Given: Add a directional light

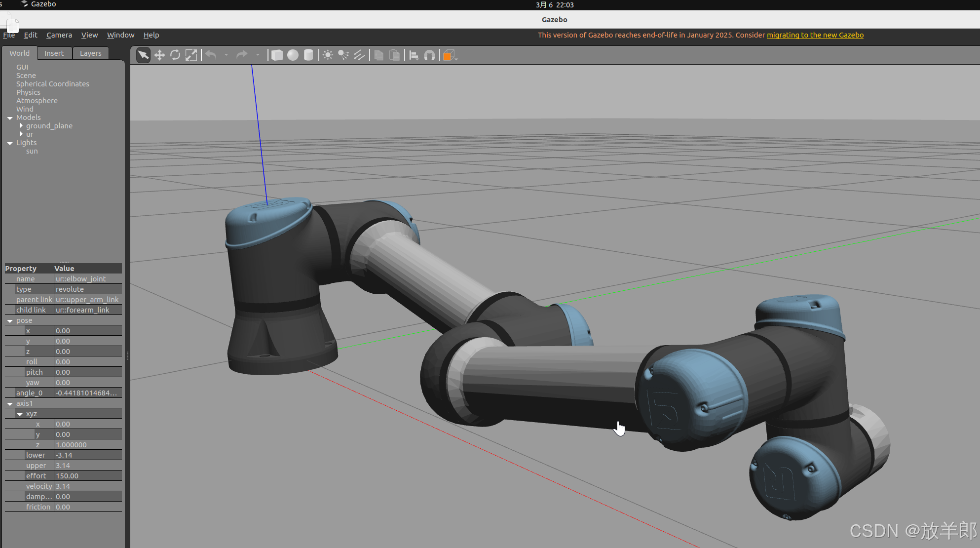Looking at the screenshot, I should [359, 55].
